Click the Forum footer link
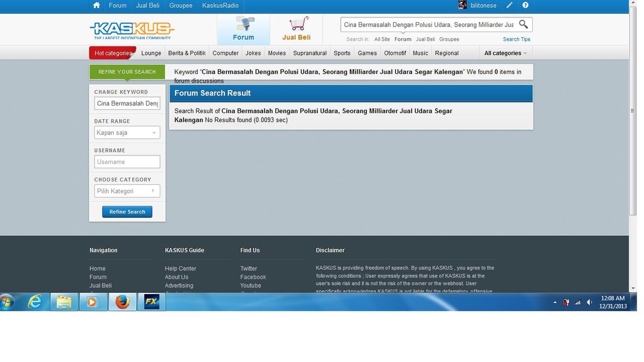 98,277
